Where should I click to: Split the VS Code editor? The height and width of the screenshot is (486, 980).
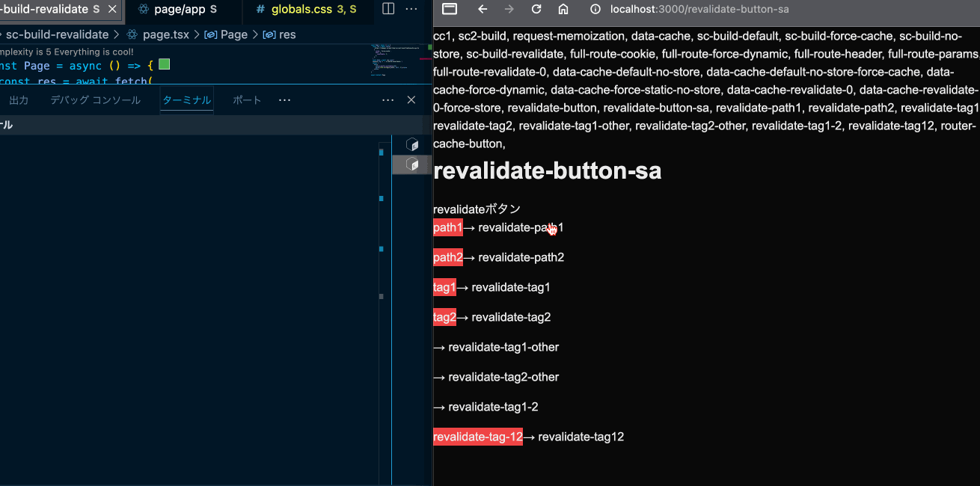(388, 9)
